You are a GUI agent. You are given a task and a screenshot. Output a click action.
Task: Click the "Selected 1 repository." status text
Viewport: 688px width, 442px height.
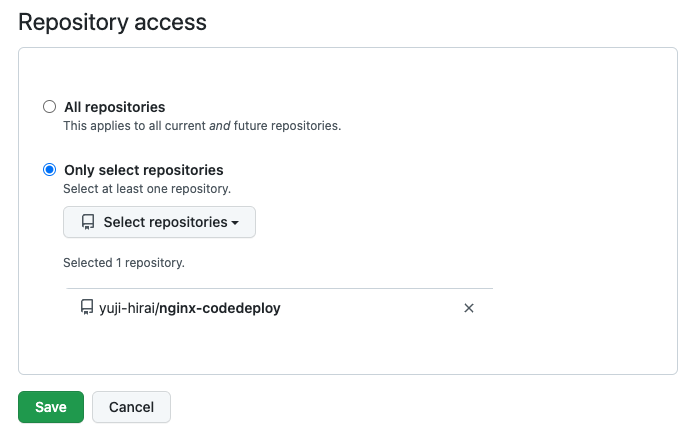pyautogui.click(x=123, y=263)
